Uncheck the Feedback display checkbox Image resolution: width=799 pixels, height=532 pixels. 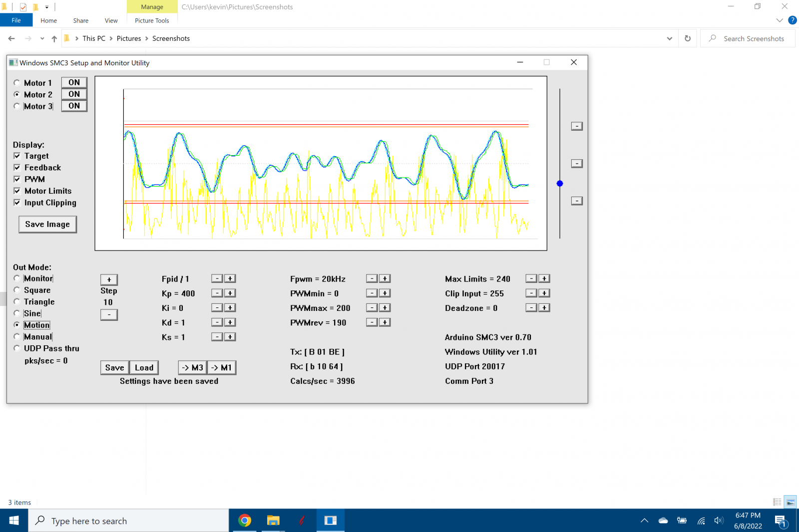[x=17, y=168]
